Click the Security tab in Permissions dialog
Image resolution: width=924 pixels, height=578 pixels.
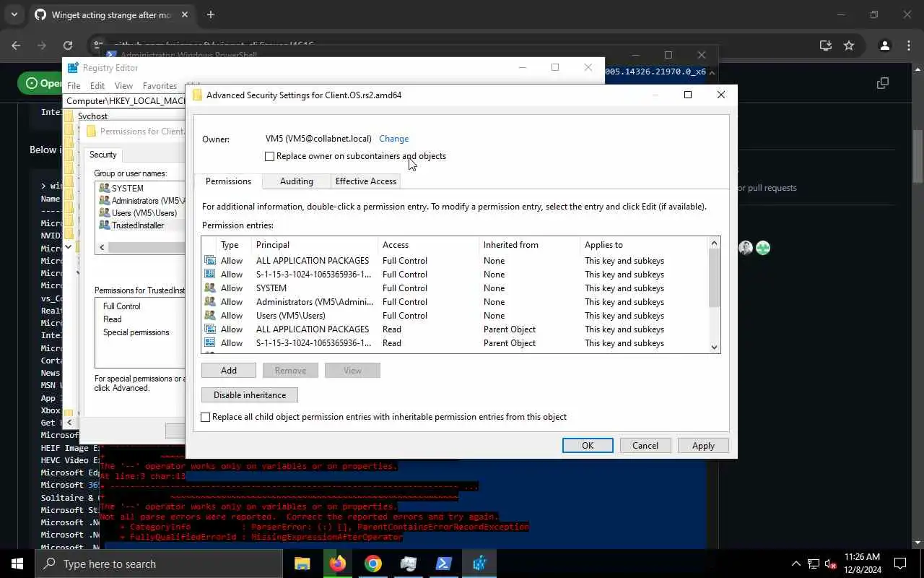pyautogui.click(x=103, y=155)
